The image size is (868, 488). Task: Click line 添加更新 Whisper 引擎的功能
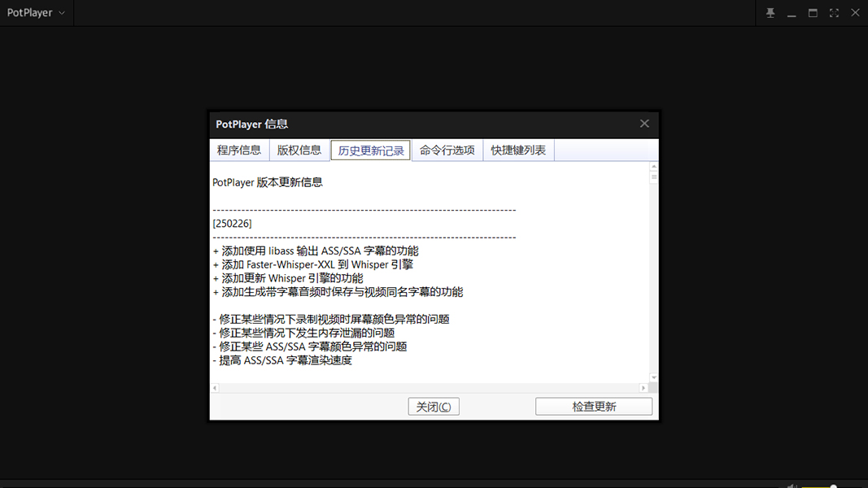click(288, 278)
